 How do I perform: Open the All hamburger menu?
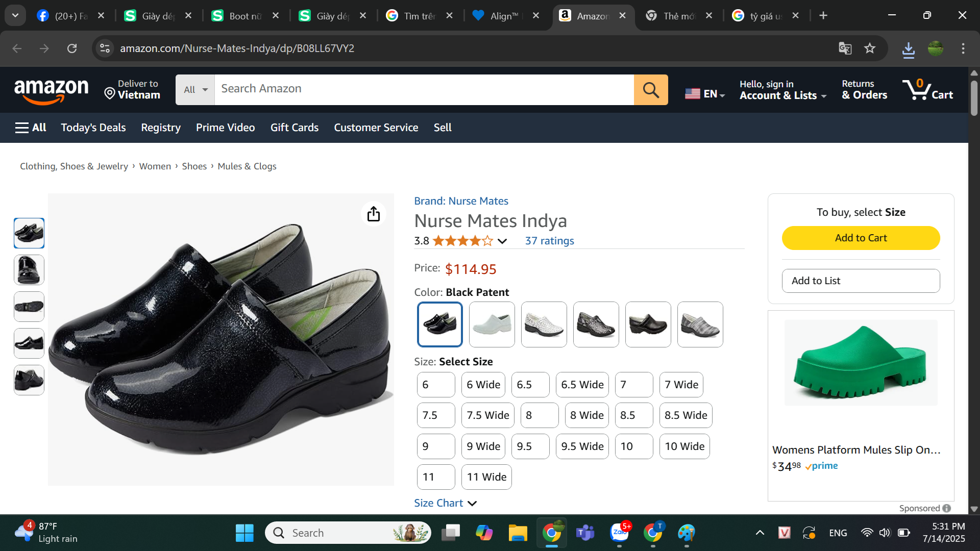[x=31, y=128]
